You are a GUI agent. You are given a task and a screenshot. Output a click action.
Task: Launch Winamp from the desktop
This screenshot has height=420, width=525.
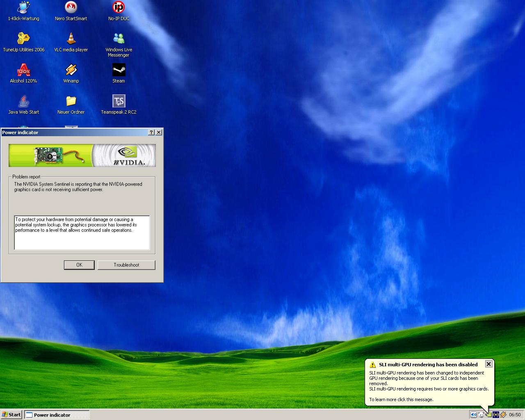(x=71, y=74)
